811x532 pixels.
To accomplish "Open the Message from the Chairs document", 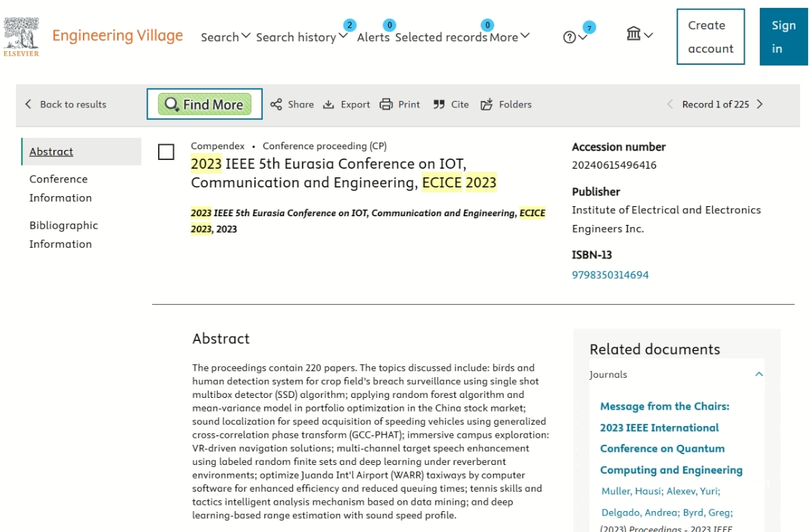I will click(x=671, y=438).
